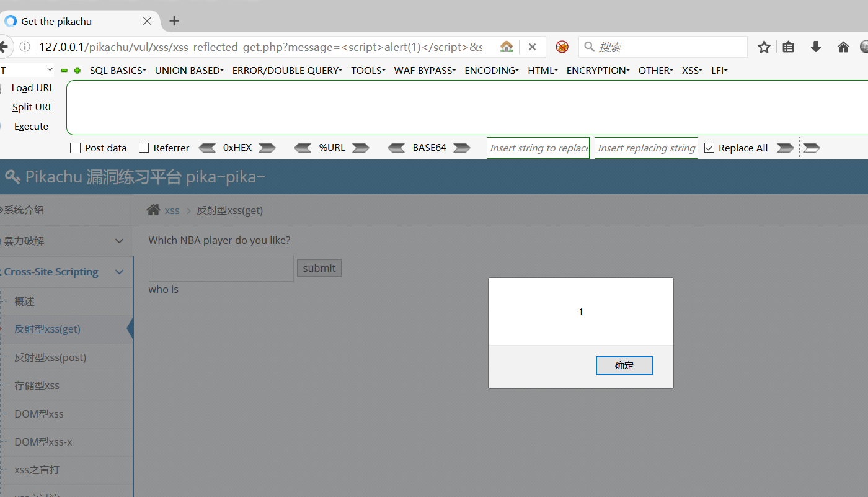Click left arrow beside BASE64 to decode
This screenshot has width=868, height=497.
[397, 148]
